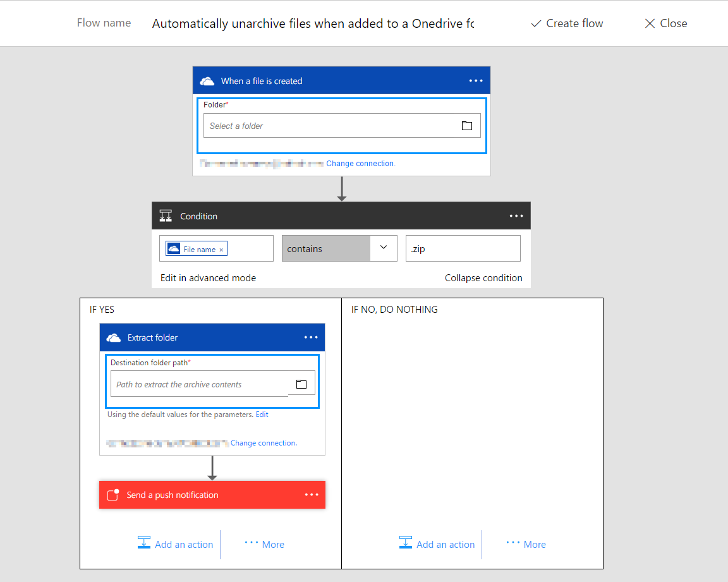Click the Add an action icon under IF YES
Screen dimensions: 728x582
144,543
